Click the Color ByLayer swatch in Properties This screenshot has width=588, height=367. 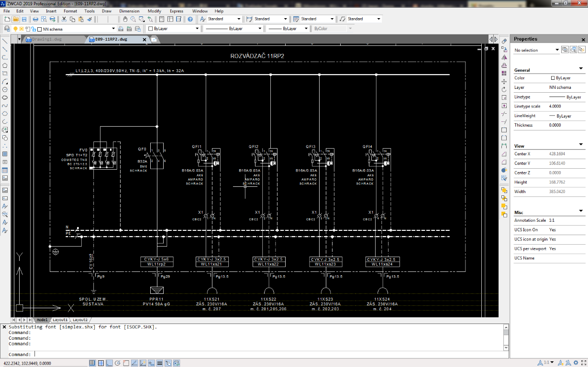click(553, 78)
